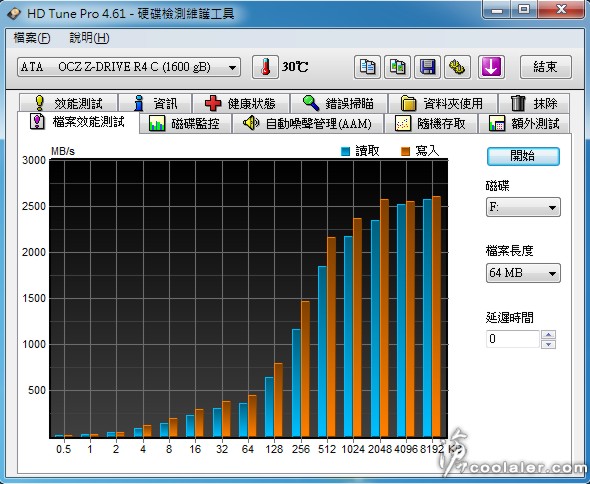
Task: Click the purple down-arrow icon
Action: 491,67
